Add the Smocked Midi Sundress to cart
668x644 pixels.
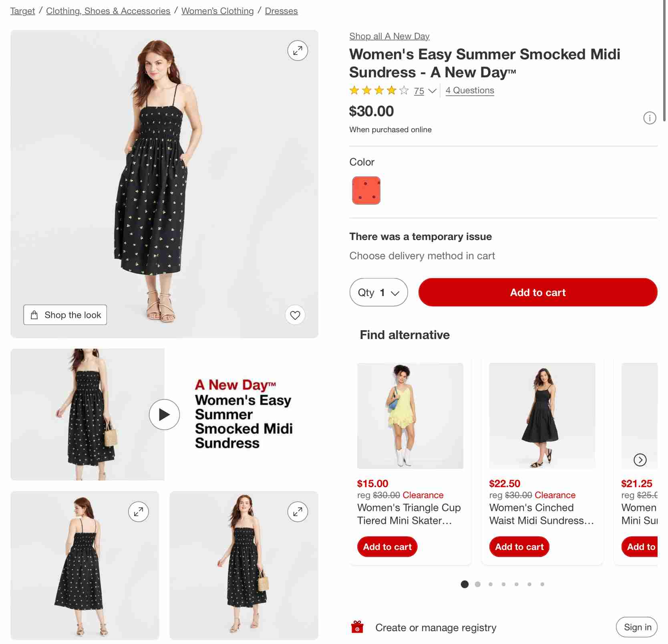coord(538,293)
